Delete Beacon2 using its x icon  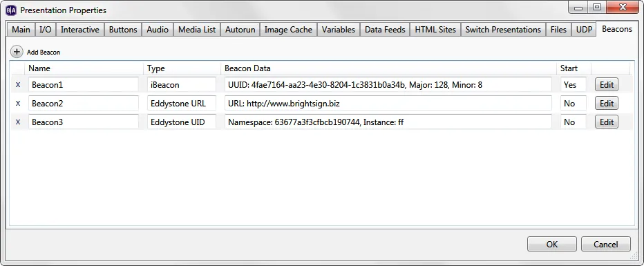pyautogui.click(x=18, y=104)
